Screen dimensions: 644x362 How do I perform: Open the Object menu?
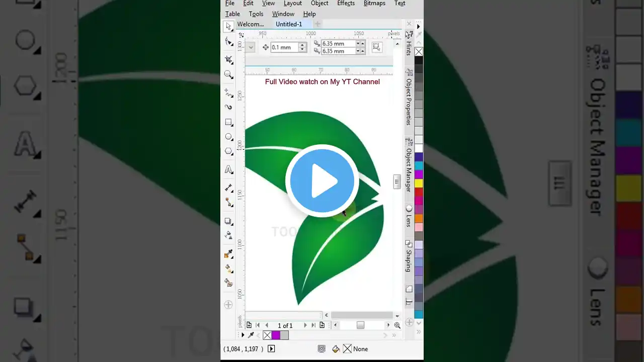click(319, 4)
